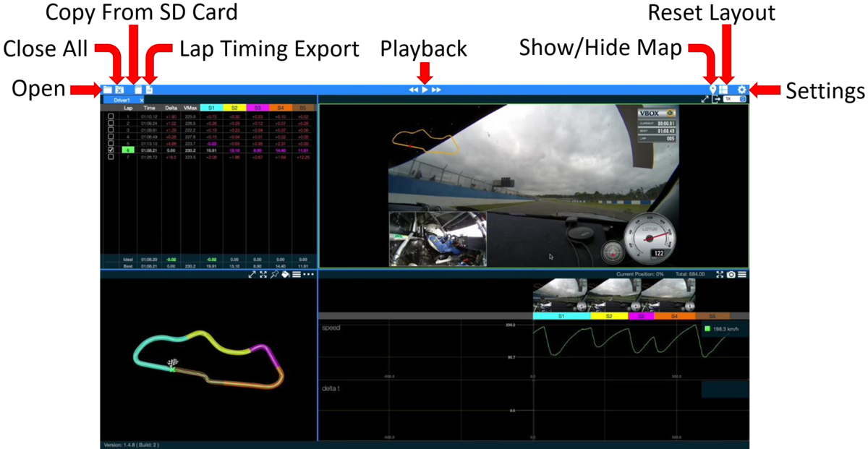Click the orange S4 column header
Viewport: 868px width, 449px height.
coord(281,108)
